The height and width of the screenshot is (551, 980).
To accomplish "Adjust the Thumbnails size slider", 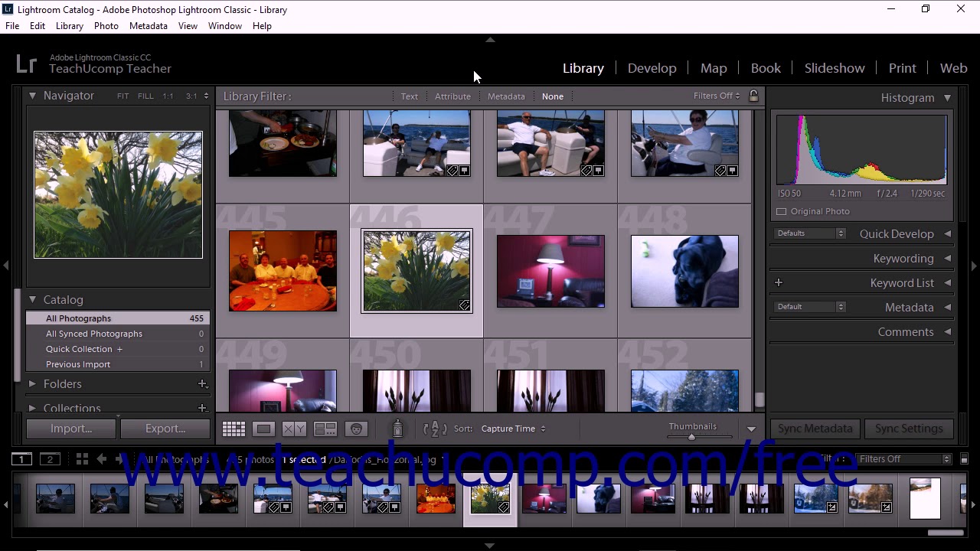I will click(x=691, y=437).
